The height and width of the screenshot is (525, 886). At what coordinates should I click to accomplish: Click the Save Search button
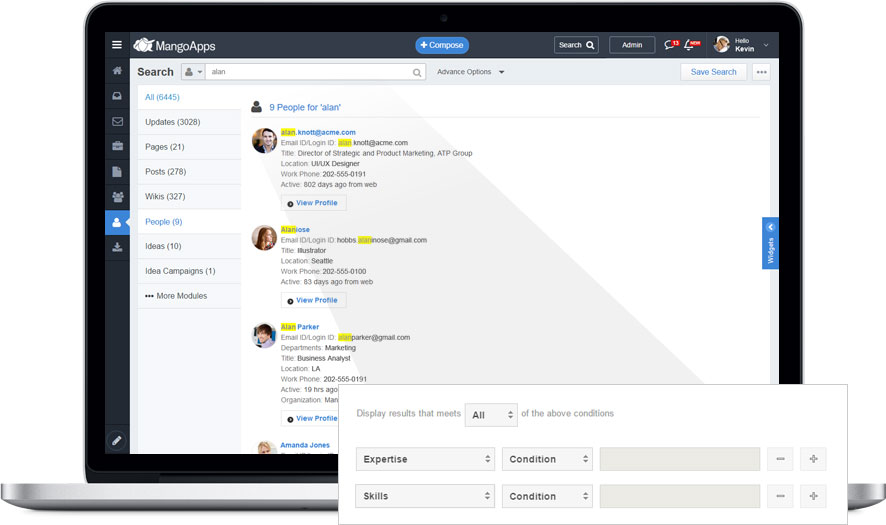714,72
